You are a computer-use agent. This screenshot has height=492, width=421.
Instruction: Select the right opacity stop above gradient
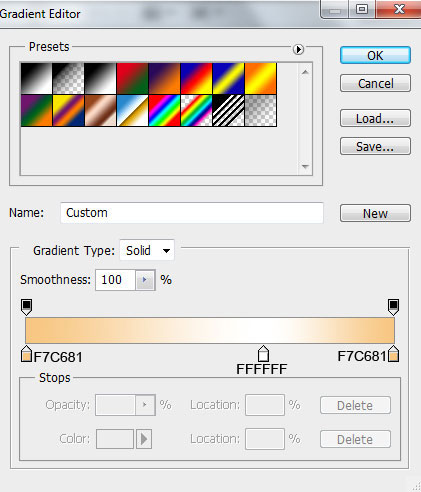393,307
